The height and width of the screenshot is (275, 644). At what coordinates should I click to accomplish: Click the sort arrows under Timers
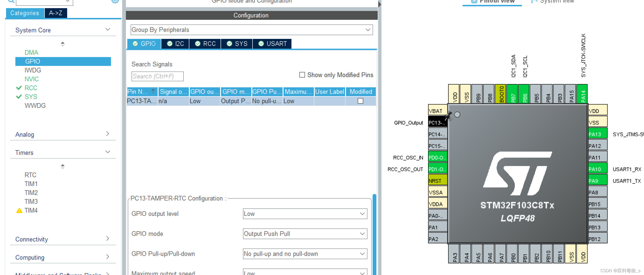pos(63,166)
